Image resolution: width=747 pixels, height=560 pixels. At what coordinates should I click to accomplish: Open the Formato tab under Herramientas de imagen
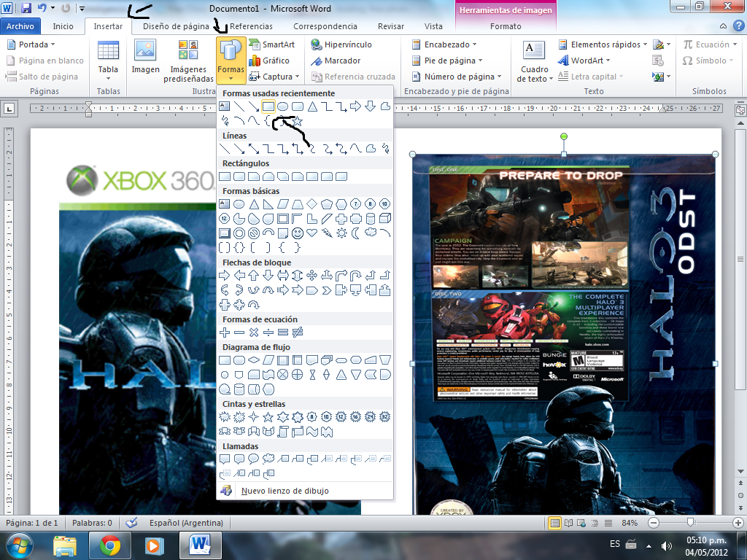point(506,26)
